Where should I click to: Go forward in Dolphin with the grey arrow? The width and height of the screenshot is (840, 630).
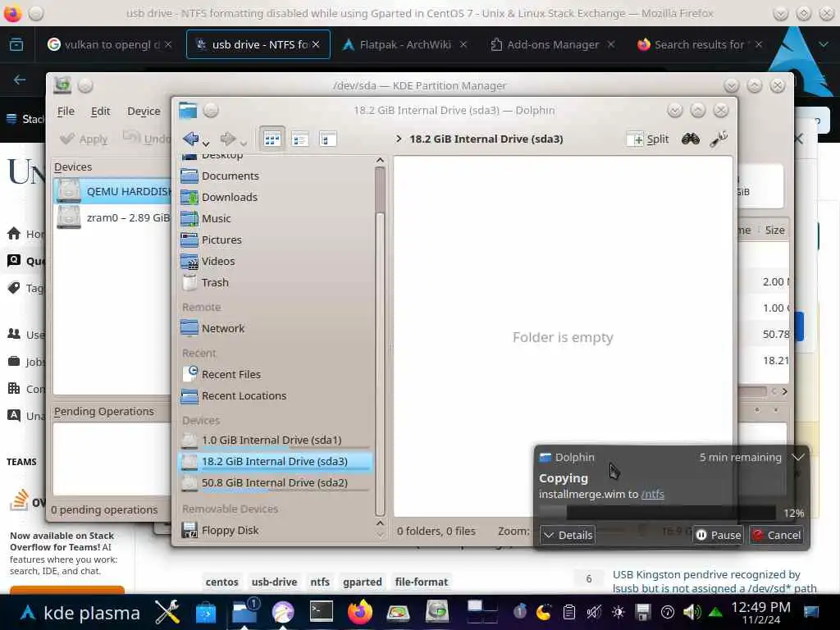coord(228,139)
